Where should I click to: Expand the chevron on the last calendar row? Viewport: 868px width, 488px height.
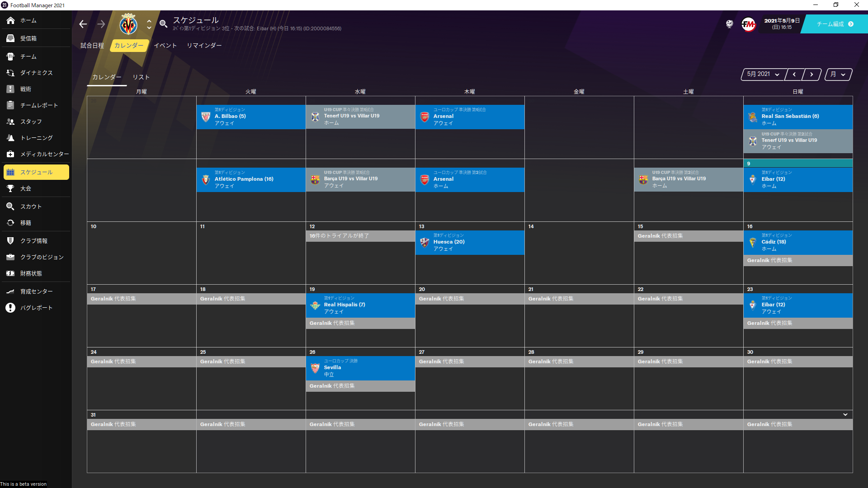pos(845,414)
